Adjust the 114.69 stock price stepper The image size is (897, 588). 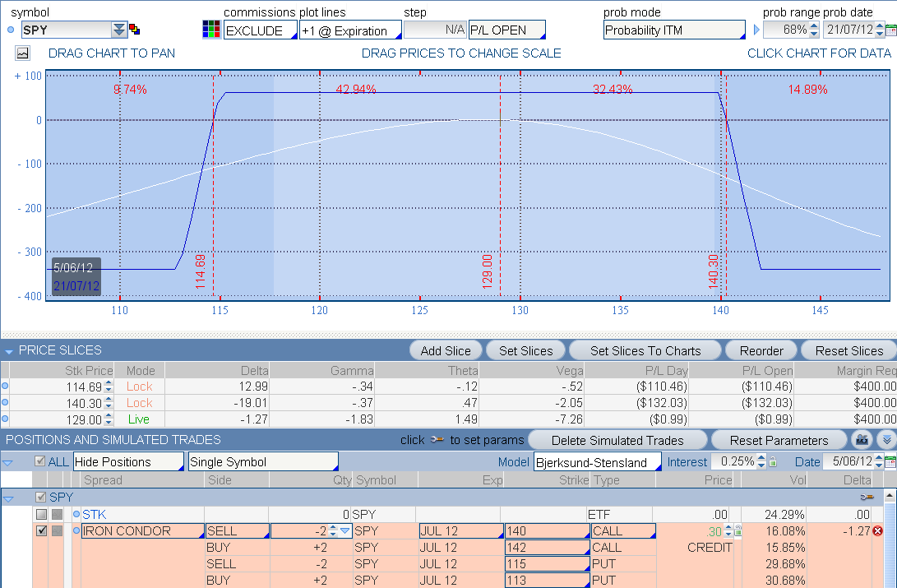[109, 387]
